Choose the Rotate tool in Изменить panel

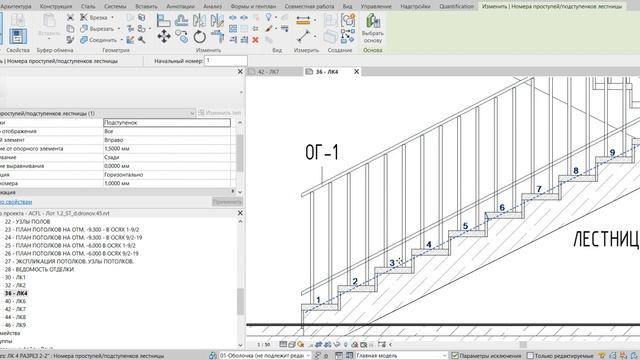point(200,37)
